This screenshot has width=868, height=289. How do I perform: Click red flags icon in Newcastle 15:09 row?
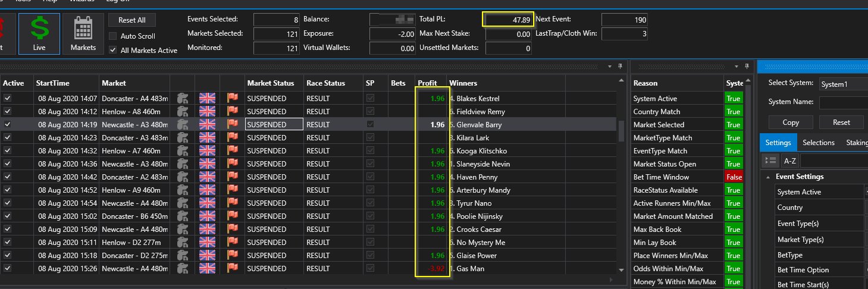pos(232,230)
